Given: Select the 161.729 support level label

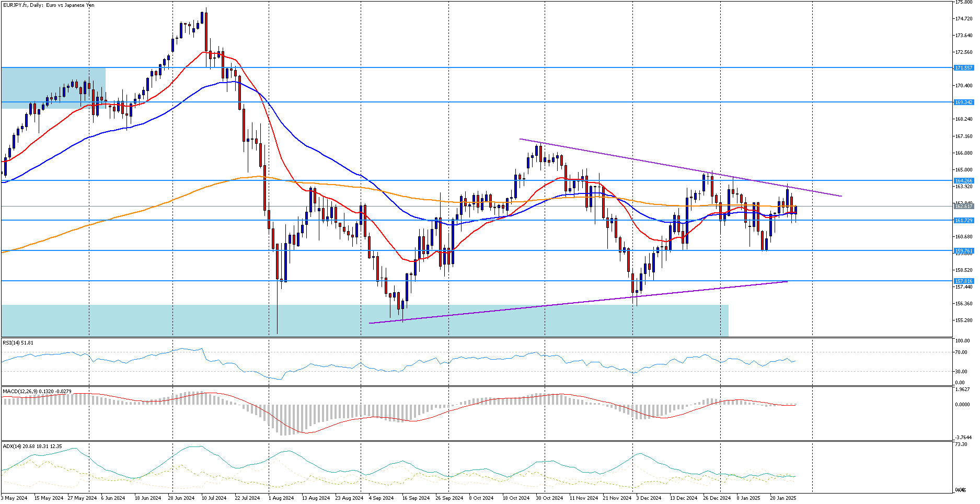Looking at the screenshot, I should [963, 221].
